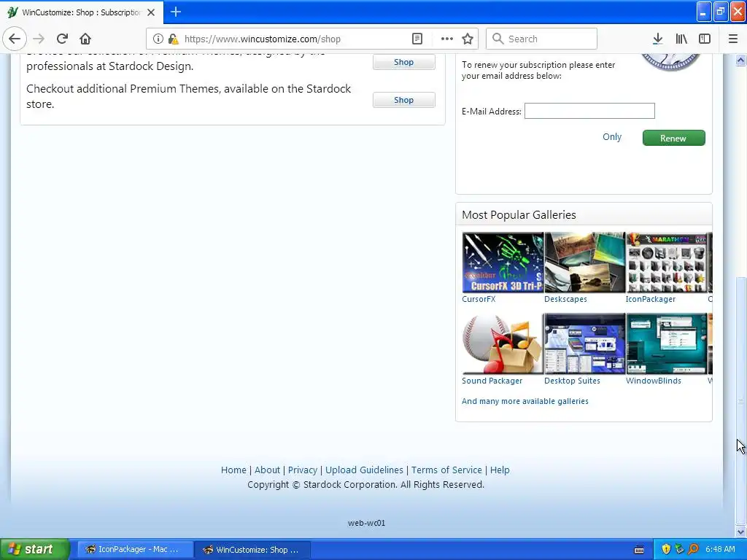The width and height of the screenshot is (747, 560).
Task: Focus the E-Mail Address field
Action: [589, 111]
